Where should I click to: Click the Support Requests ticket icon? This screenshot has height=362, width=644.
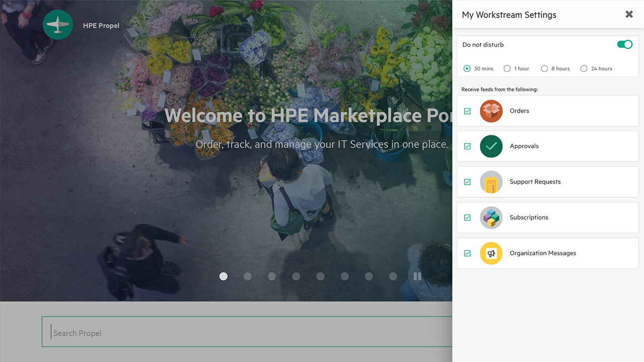(491, 182)
